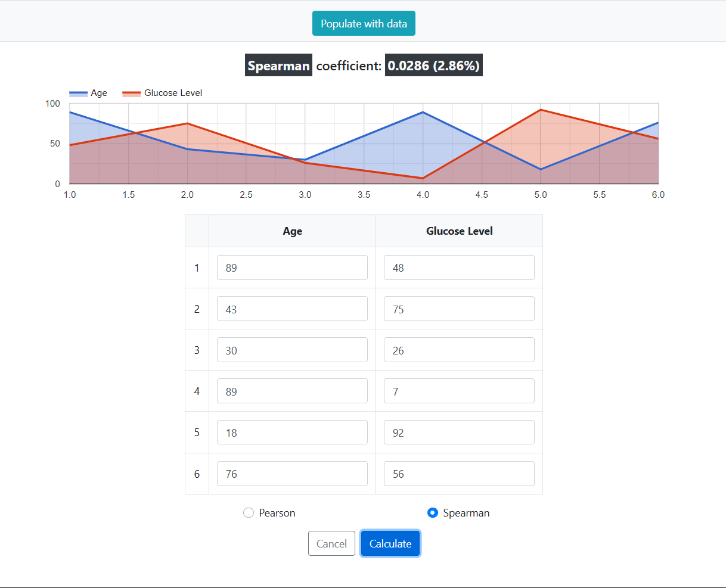The width and height of the screenshot is (726, 588).
Task: Click row number 5 in table
Action: click(x=197, y=432)
